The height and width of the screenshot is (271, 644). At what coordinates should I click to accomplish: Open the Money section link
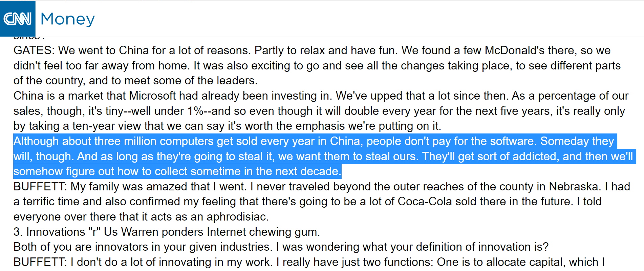point(67,19)
